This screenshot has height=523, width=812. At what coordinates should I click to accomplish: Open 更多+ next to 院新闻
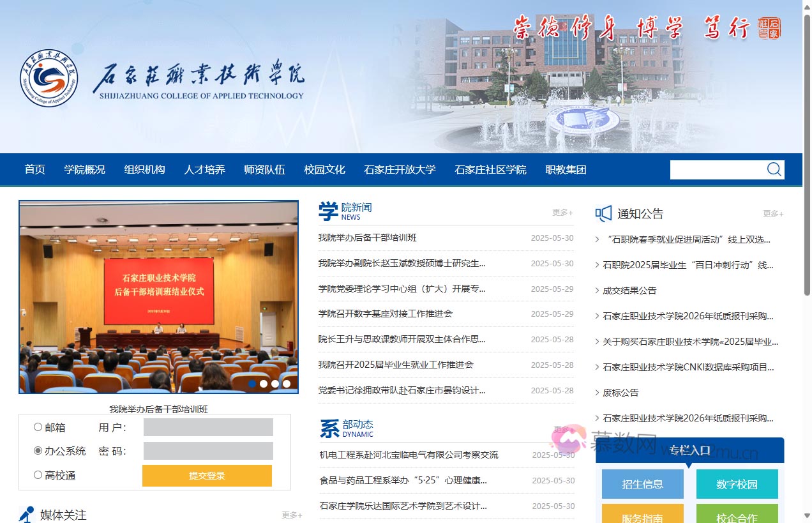[562, 213]
